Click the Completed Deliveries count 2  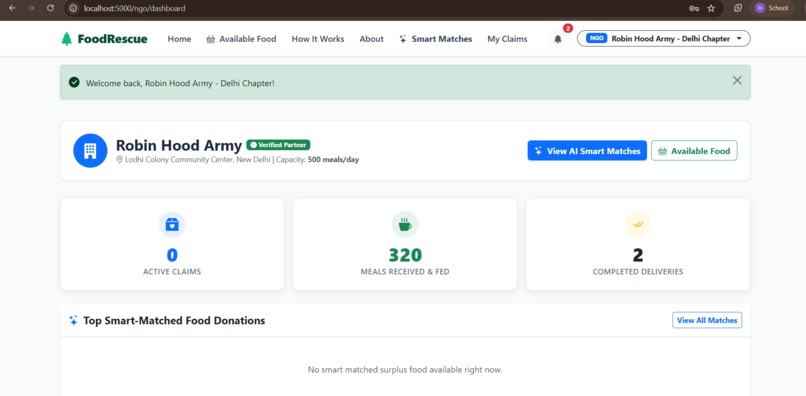click(638, 255)
